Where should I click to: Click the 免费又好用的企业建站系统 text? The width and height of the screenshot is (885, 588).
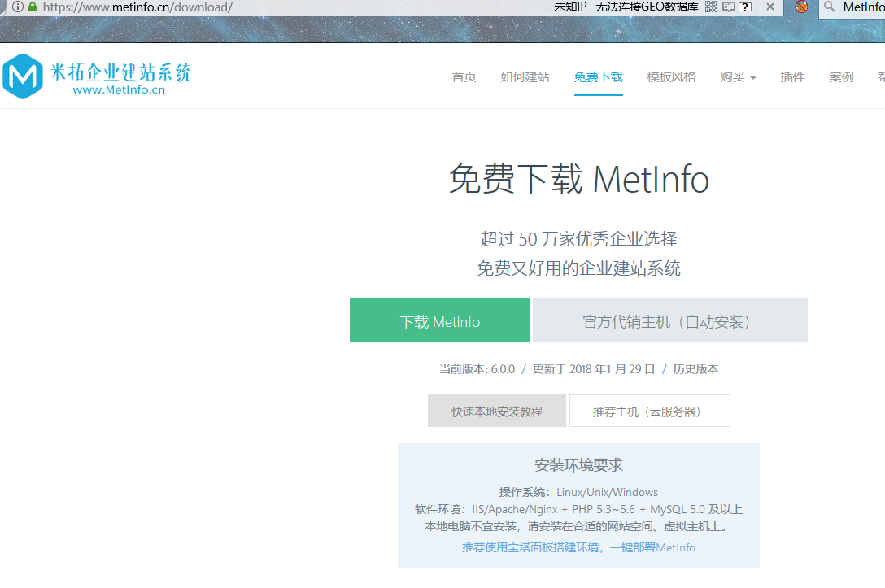tap(578, 268)
